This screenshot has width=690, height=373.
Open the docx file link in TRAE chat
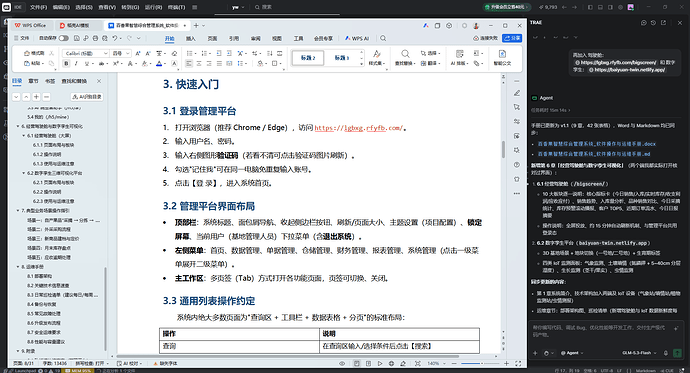point(597,144)
